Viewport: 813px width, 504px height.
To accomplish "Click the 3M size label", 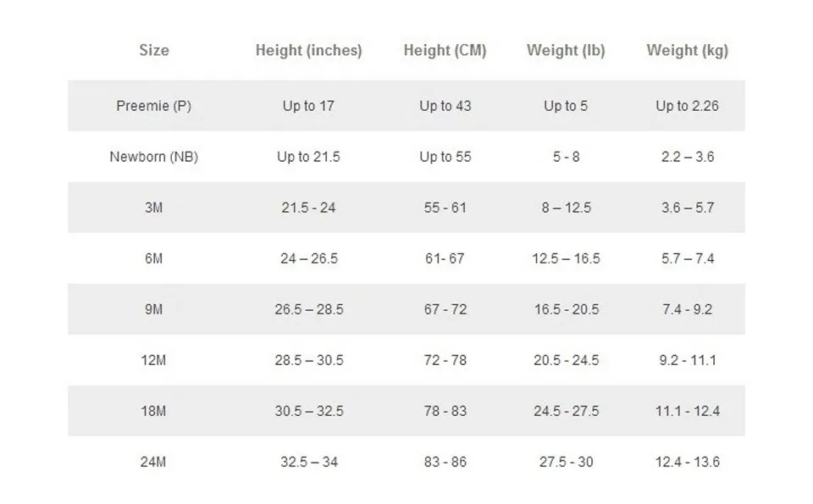I will coord(154,208).
